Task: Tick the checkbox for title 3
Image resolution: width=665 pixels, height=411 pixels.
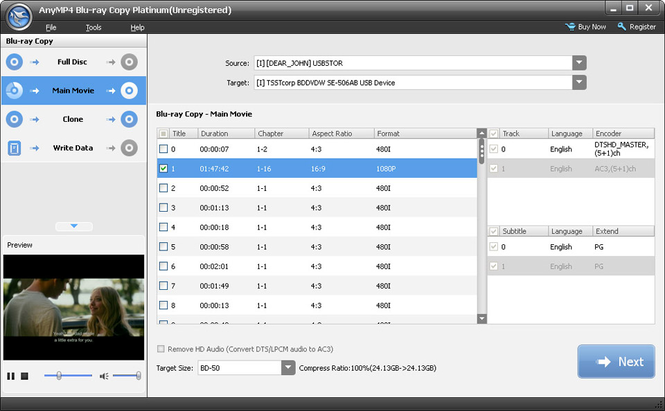Action: [163, 207]
